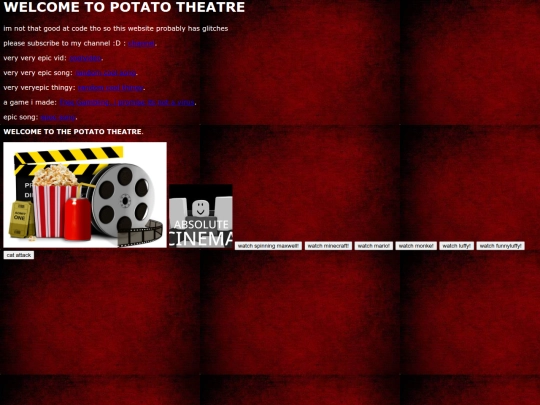Viewport: 540px width, 405px height.
Task: Click the bold WELCOME TO THE POTATO THEATRE text
Action: [73, 132]
